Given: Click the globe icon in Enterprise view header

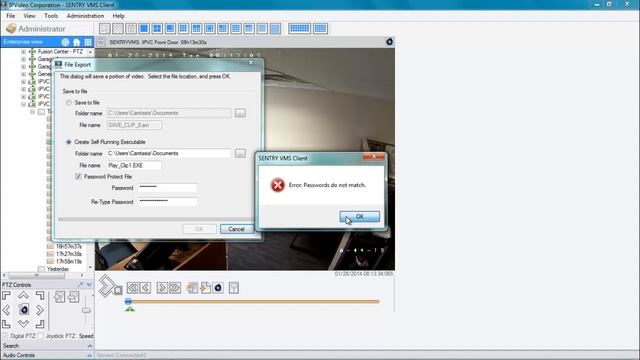Looking at the screenshot, I should pyautogui.click(x=65, y=42).
